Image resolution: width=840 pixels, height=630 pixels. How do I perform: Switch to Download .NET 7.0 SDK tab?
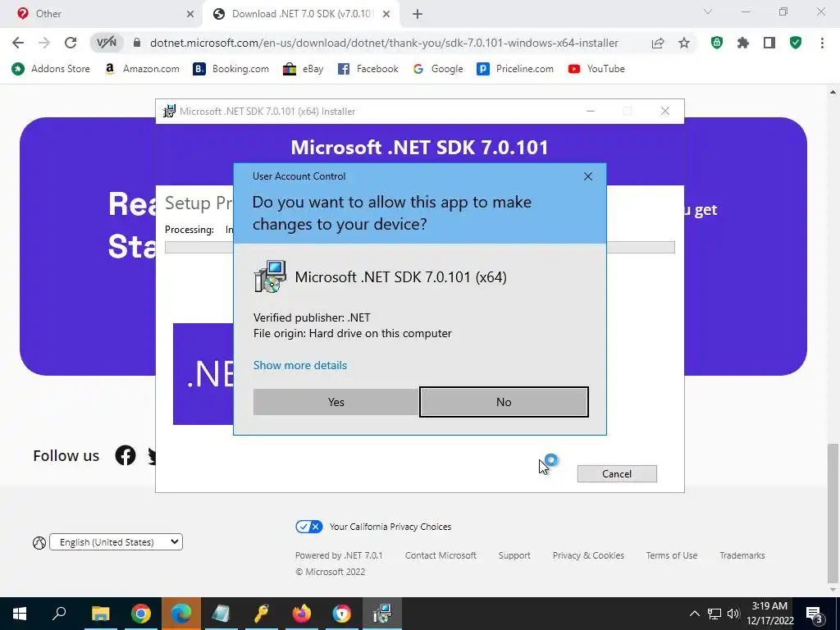point(300,14)
